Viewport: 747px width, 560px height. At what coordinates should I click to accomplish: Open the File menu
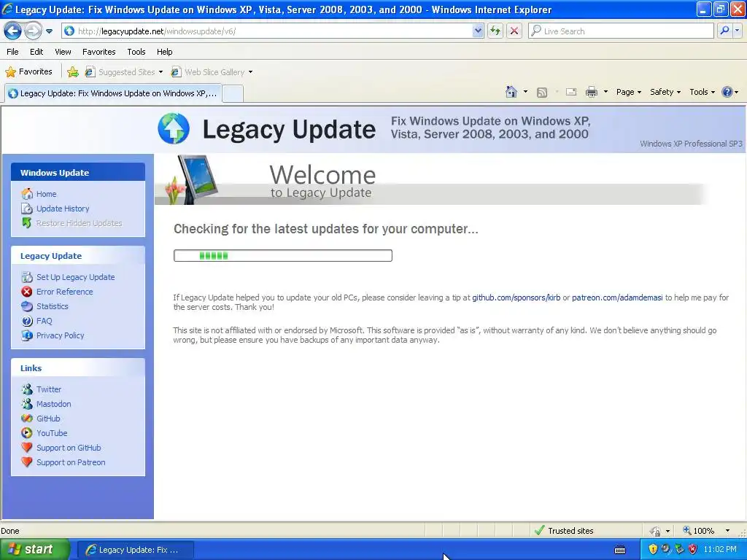pyautogui.click(x=13, y=52)
